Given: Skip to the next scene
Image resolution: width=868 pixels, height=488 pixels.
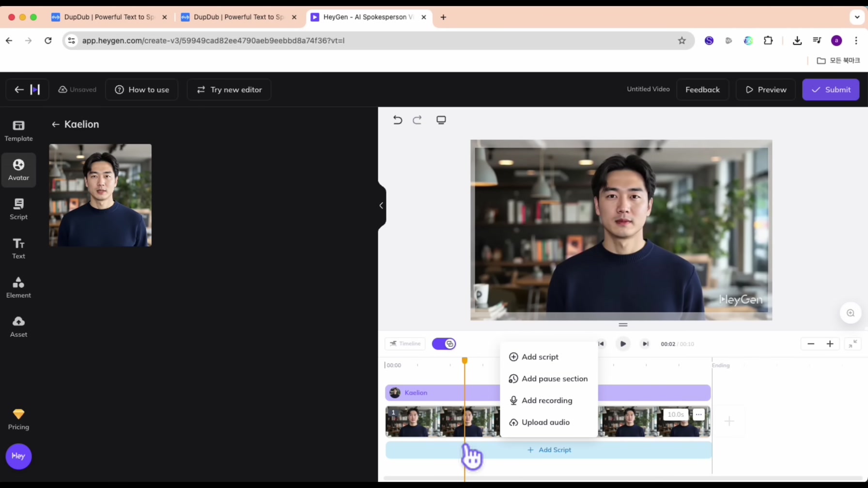Looking at the screenshot, I should [x=645, y=344].
